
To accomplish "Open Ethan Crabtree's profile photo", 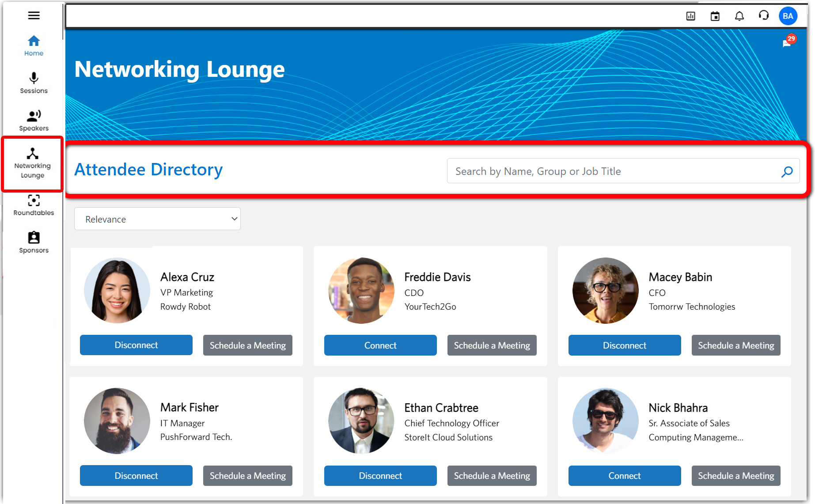I will [x=361, y=421].
